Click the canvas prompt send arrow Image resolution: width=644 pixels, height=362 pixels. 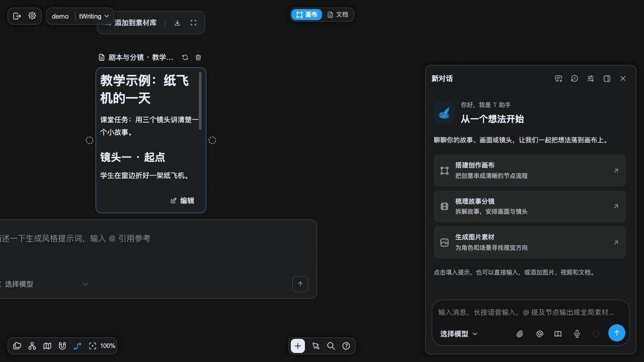click(x=300, y=284)
